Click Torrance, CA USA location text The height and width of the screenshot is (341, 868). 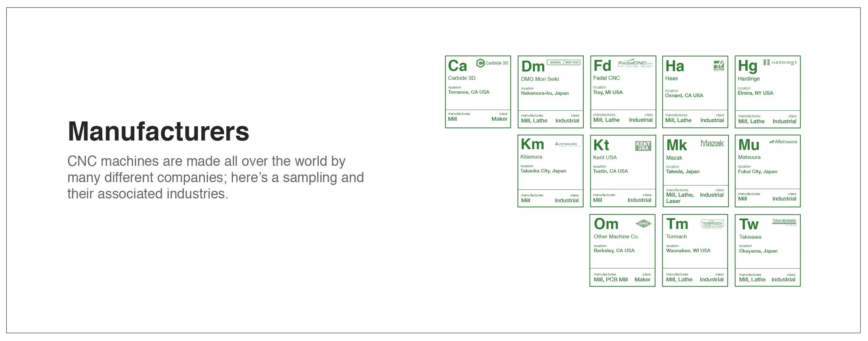468,92
